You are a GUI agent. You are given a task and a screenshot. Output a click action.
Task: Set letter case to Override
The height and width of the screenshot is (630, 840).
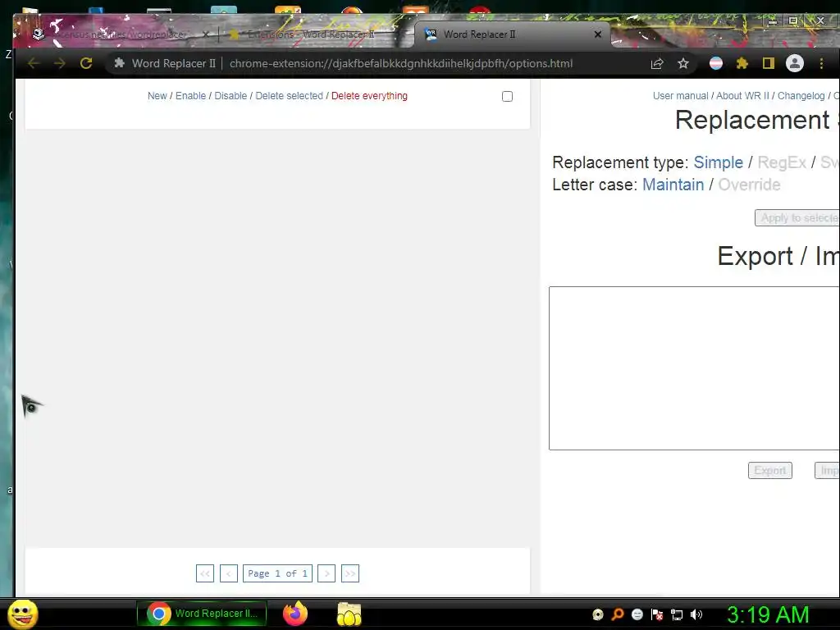[x=749, y=185]
